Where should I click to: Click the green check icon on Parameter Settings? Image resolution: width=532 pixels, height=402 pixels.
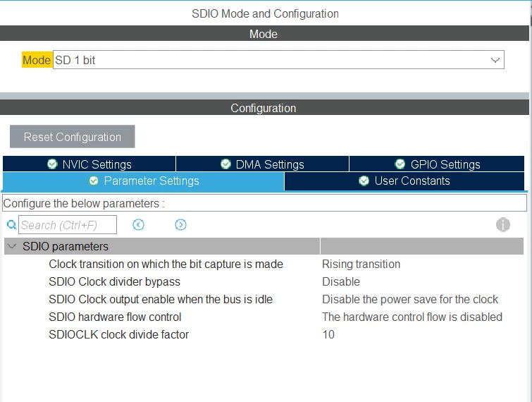click(x=94, y=181)
